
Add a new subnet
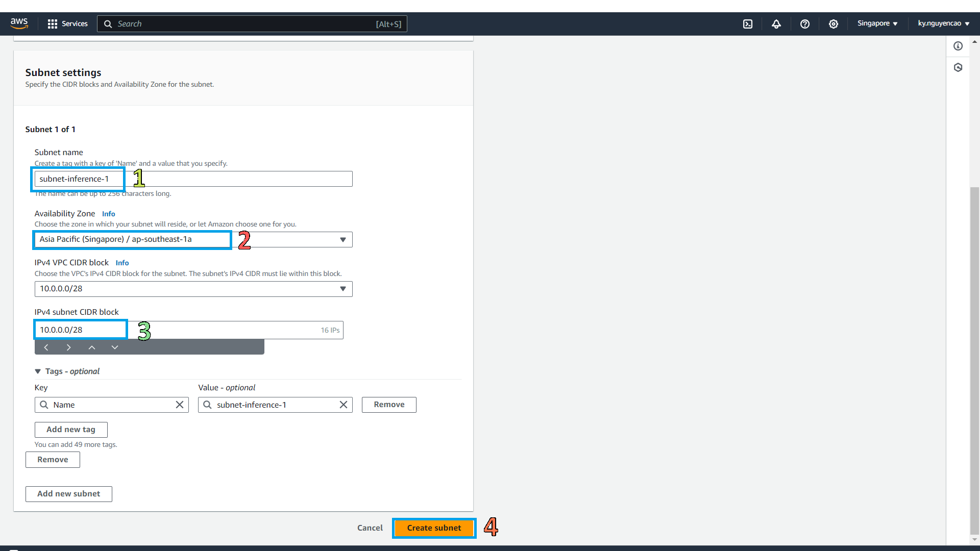(69, 494)
